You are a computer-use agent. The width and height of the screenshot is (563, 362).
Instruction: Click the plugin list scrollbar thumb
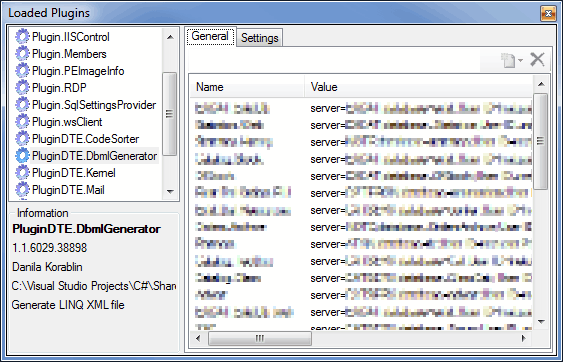(x=169, y=113)
